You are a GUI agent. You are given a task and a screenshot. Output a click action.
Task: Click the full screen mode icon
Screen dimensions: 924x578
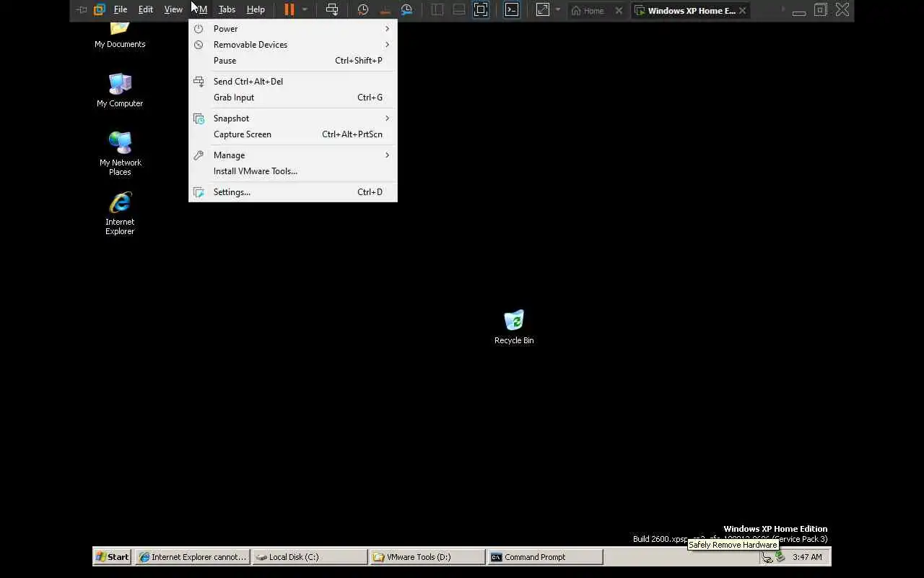point(481,9)
